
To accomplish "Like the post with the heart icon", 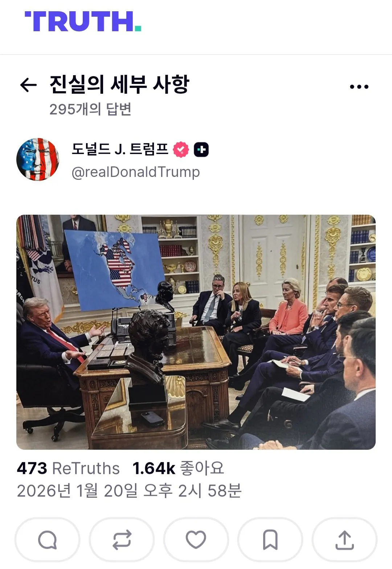I will coord(196,540).
